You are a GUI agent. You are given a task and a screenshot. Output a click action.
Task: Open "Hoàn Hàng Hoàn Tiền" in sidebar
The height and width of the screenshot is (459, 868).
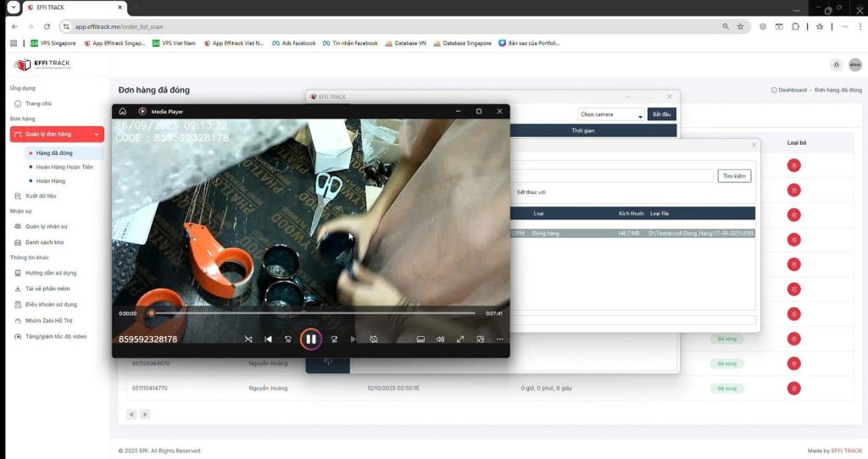[x=64, y=167]
